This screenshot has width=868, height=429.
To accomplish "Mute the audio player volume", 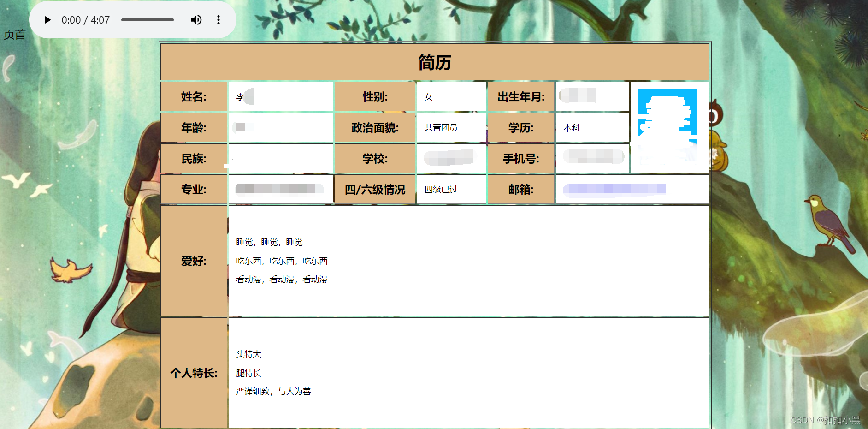I will point(196,20).
